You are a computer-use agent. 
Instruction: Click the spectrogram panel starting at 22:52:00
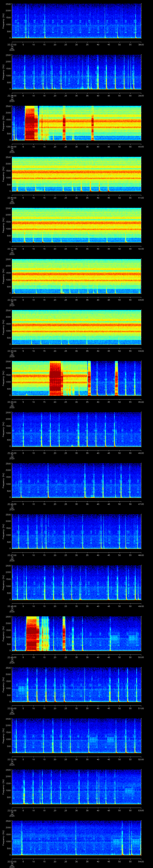77,787
